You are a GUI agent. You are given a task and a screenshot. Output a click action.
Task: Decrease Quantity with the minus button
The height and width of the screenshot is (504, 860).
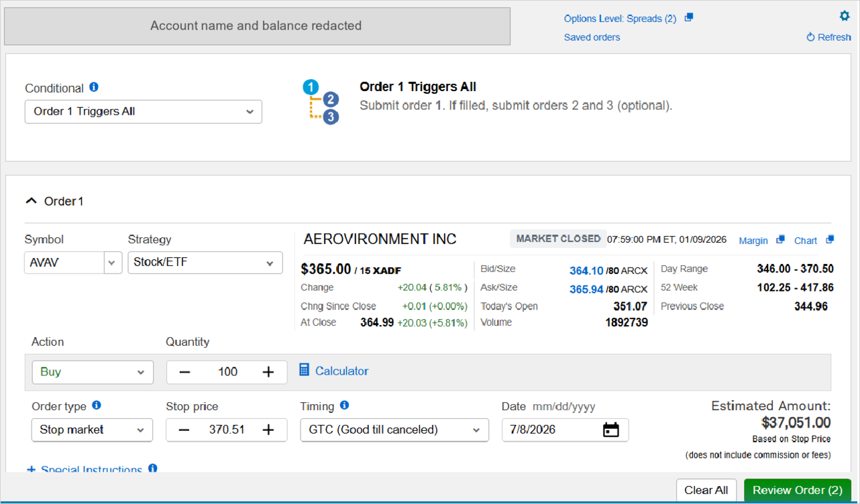[184, 372]
